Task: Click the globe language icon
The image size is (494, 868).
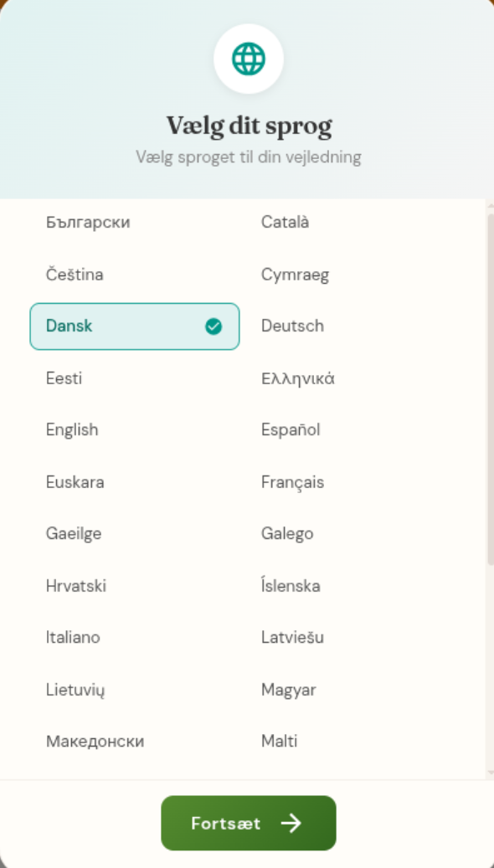Action: [249, 59]
